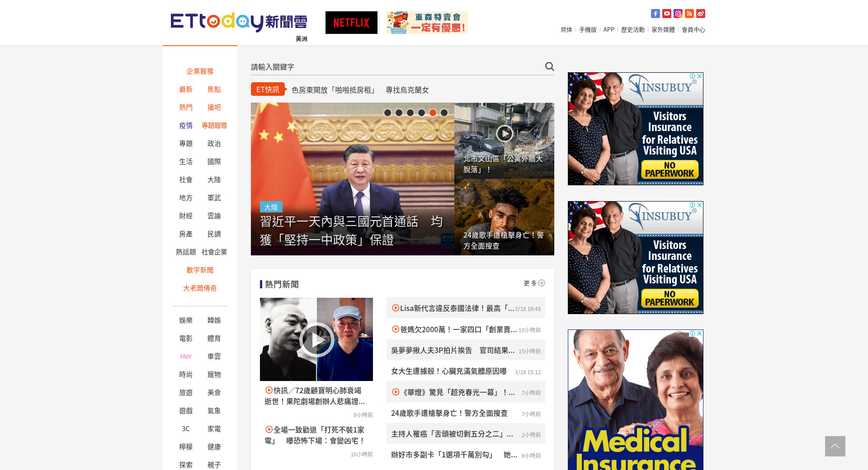Switch to 简体 language version
This screenshot has height=470, width=868.
[566, 30]
